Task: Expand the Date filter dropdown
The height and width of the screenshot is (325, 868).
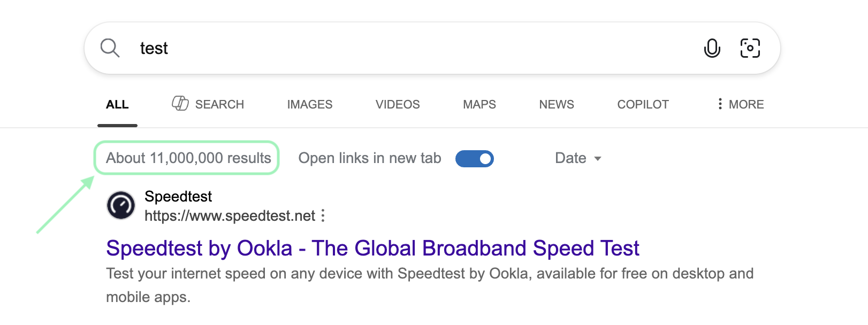Action: tap(570, 158)
